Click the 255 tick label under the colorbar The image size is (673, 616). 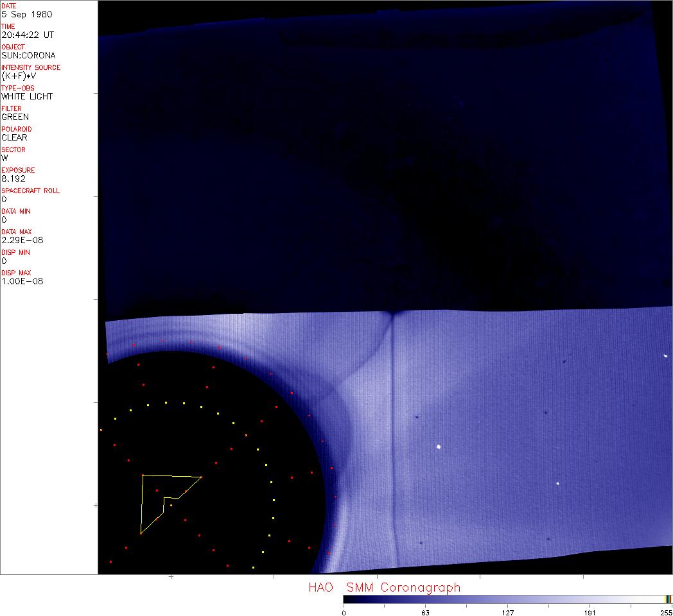coord(666,612)
